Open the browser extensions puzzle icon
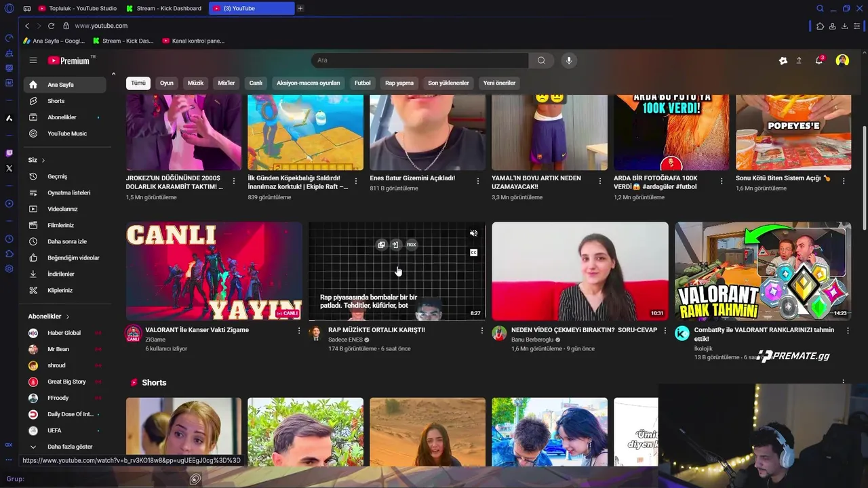The height and width of the screenshot is (488, 868). click(x=820, y=26)
